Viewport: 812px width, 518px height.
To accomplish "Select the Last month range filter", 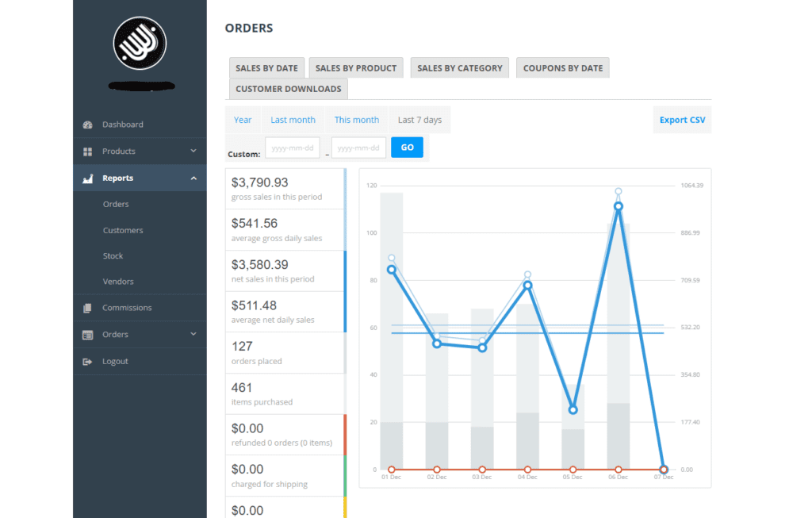I will click(x=293, y=120).
